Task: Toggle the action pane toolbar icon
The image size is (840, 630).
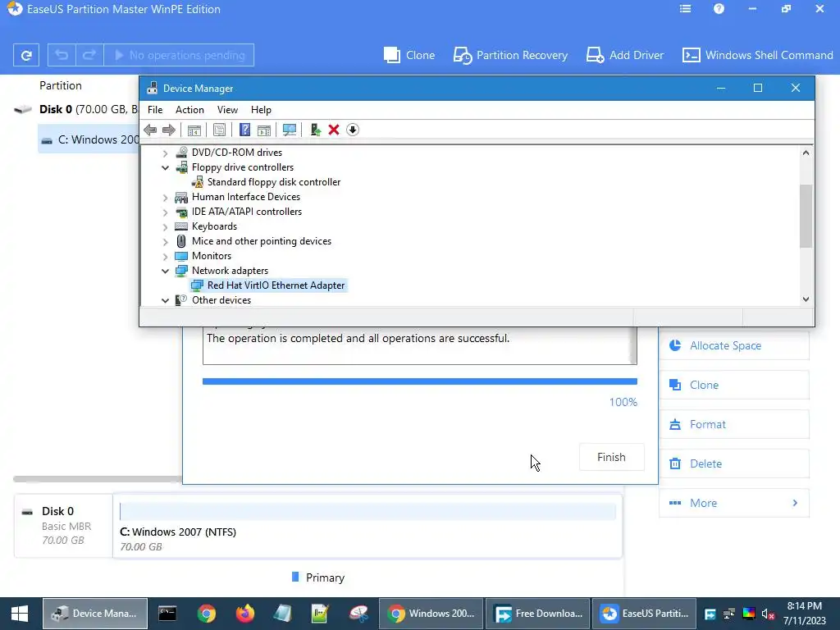Action: [x=264, y=130]
